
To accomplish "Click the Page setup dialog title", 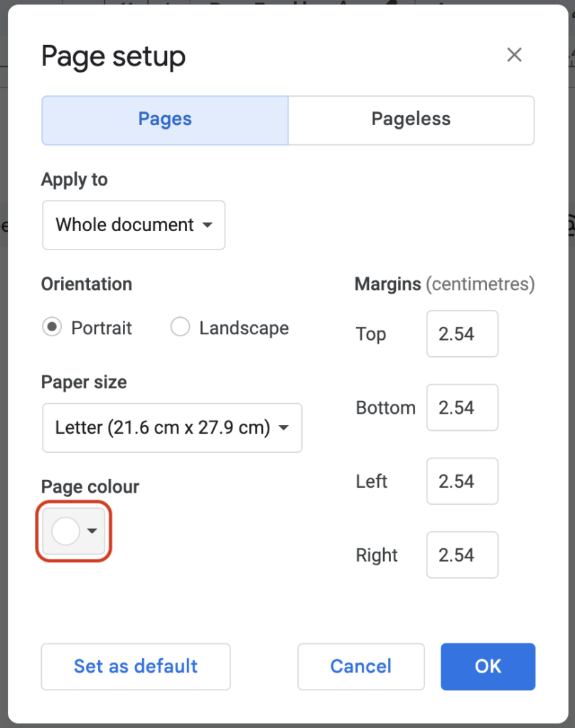I will (x=113, y=56).
